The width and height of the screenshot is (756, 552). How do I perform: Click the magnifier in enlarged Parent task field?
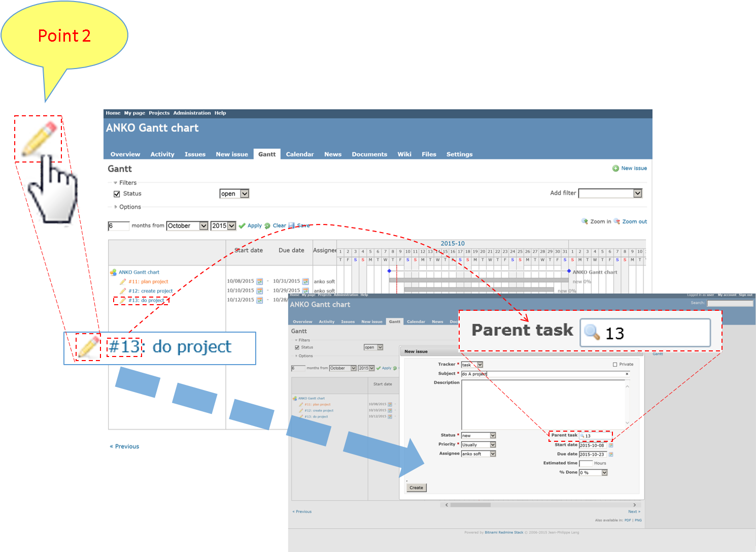[x=592, y=333]
